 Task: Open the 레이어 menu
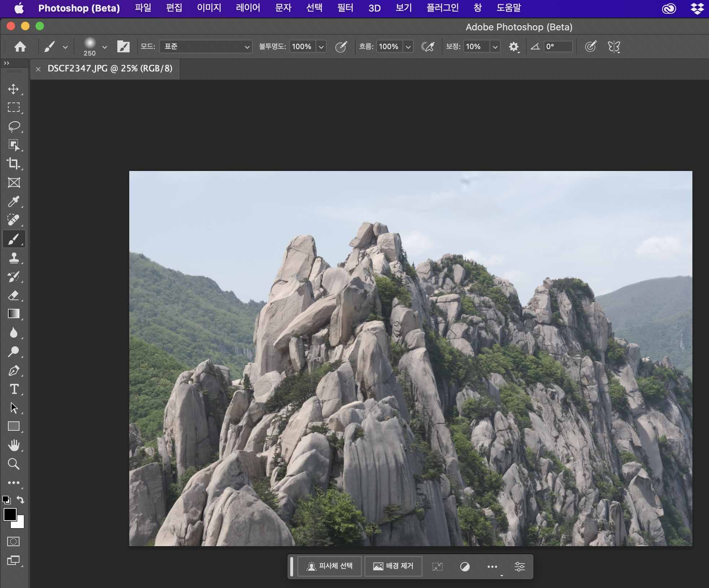[248, 8]
